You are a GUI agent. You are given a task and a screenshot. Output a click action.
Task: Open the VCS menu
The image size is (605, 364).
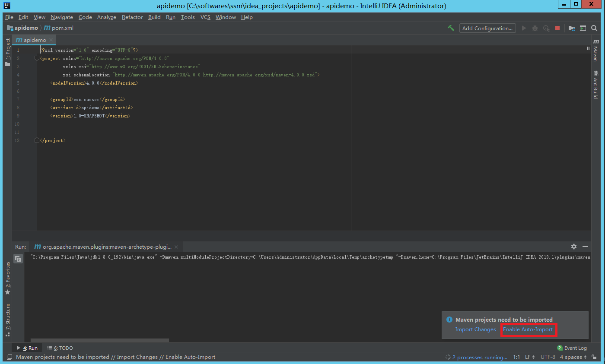pos(205,17)
